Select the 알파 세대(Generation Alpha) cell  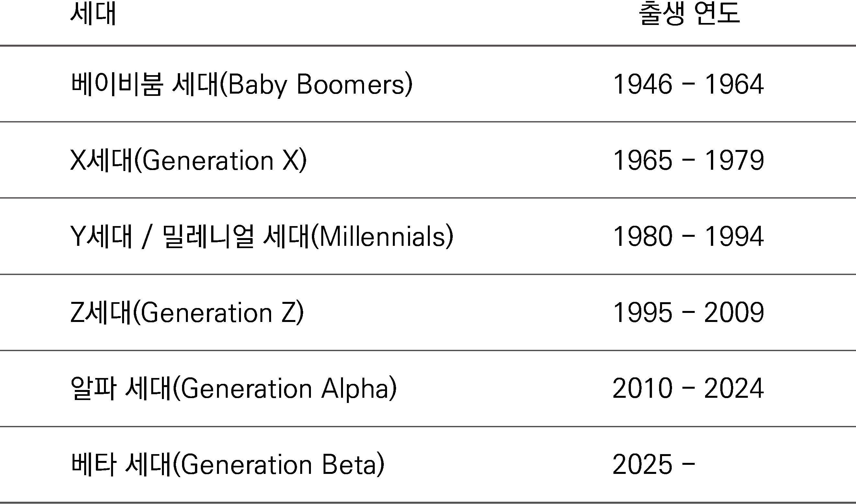(x=234, y=389)
